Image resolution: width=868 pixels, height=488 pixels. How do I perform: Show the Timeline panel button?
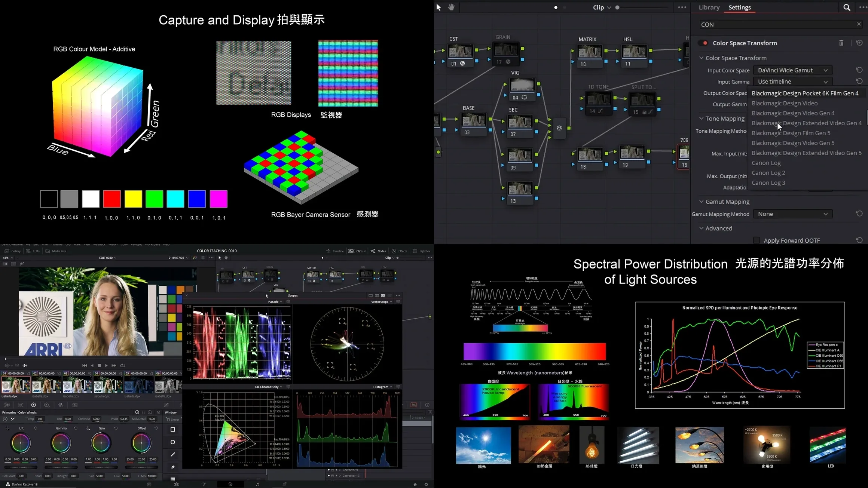pyautogui.click(x=335, y=251)
